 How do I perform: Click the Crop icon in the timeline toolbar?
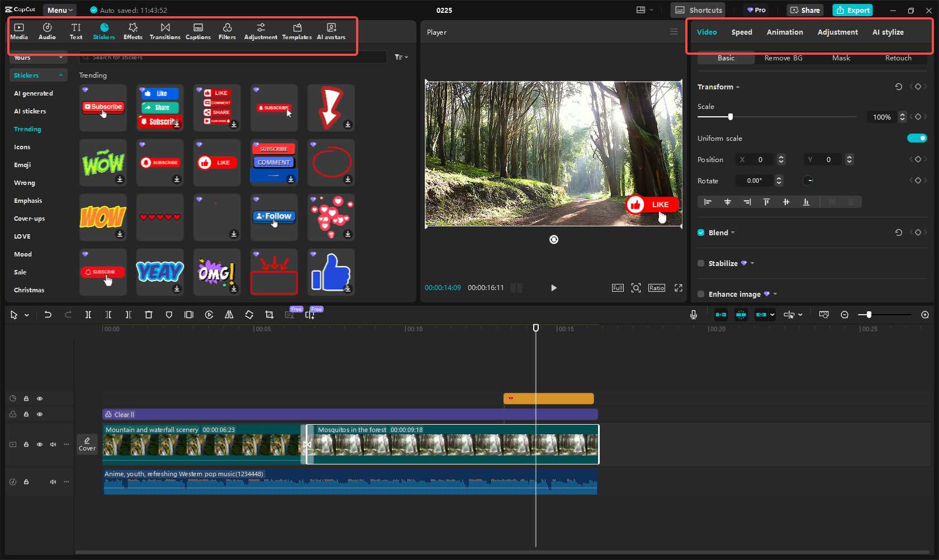pyautogui.click(x=269, y=315)
